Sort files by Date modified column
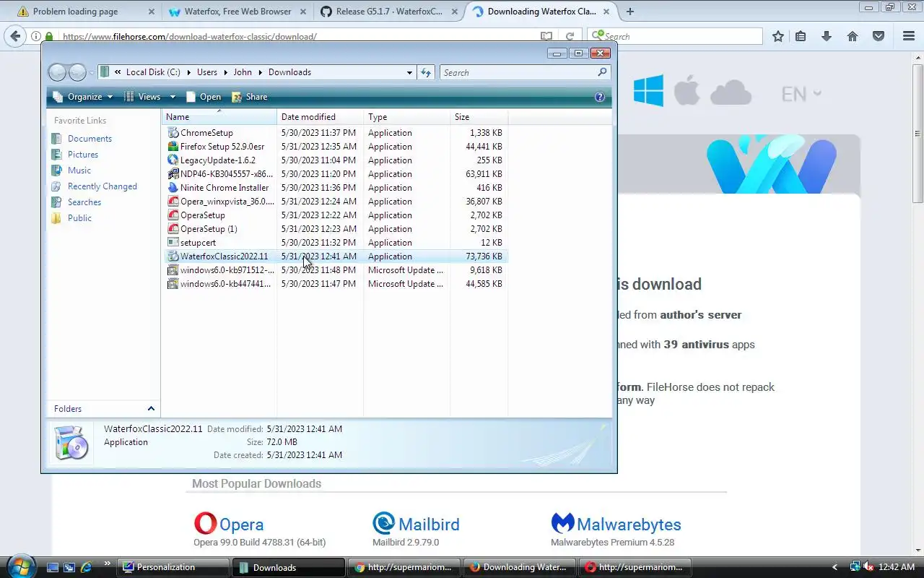The image size is (924, 578). pos(320,117)
